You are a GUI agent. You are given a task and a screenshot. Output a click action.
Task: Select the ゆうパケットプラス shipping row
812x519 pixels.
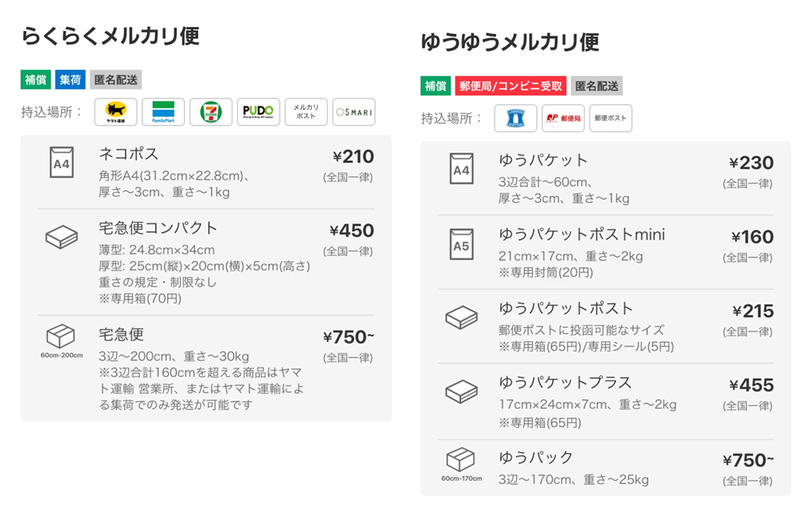[x=606, y=401]
